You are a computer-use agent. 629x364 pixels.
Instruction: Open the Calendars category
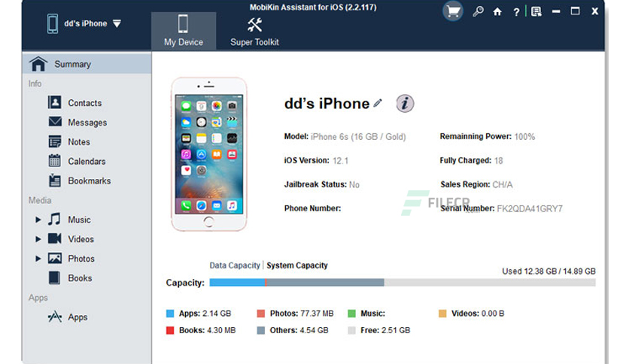pos(87,162)
